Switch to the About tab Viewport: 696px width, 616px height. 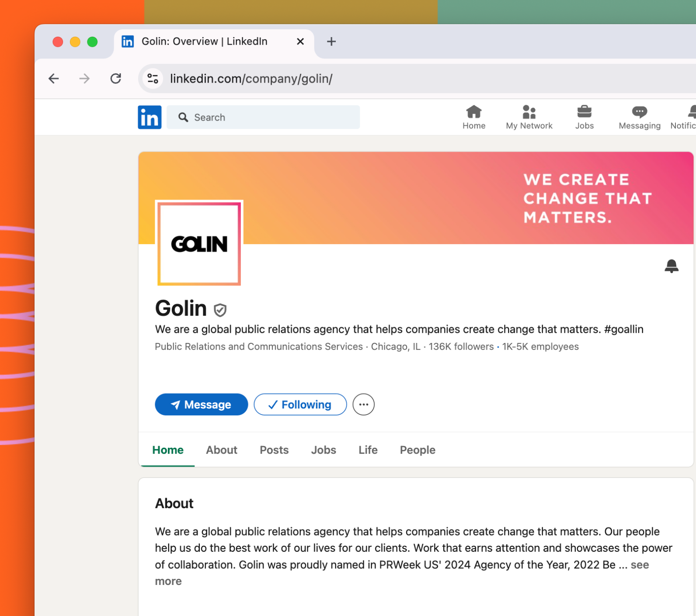pyautogui.click(x=222, y=450)
